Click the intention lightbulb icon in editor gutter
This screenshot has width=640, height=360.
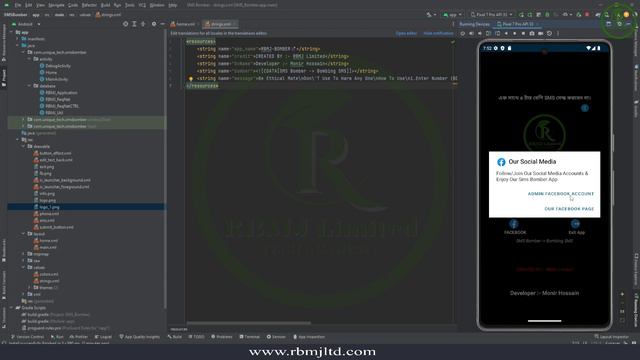click(191, 79)
